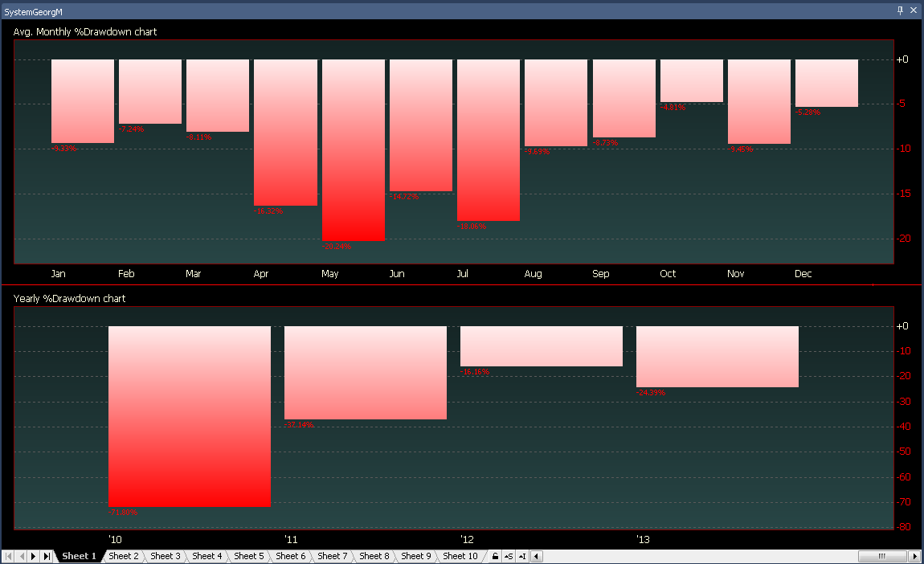Image resolution: width=924 pixels, height=564 pixels.
Task: Go to the first sheet tab arrow
Action: point(8,556)
